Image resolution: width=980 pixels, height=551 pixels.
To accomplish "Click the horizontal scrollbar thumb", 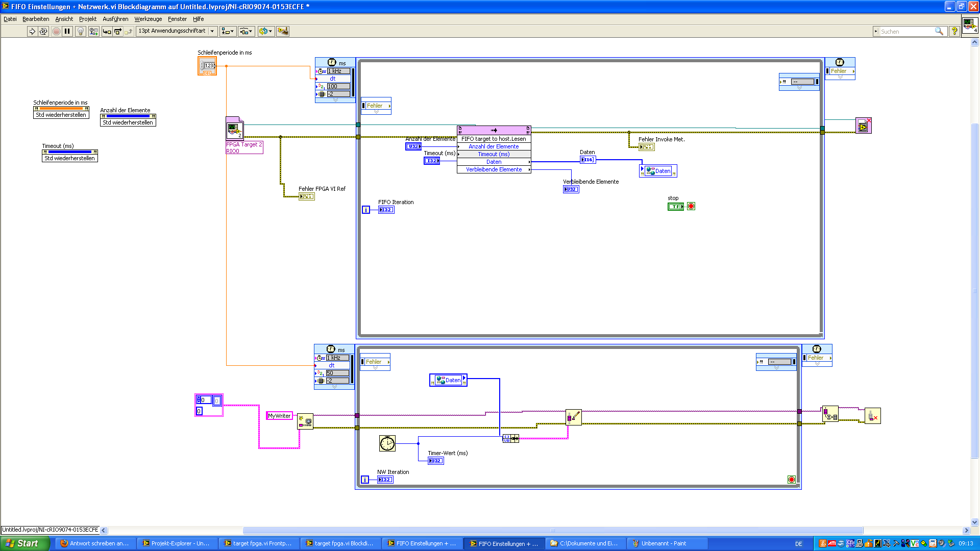I will [x=552, y=531].
